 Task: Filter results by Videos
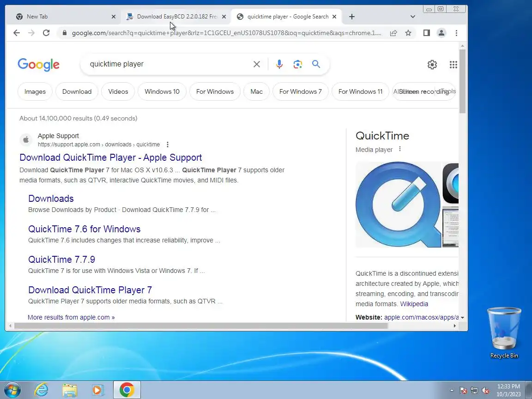(118, 91)
